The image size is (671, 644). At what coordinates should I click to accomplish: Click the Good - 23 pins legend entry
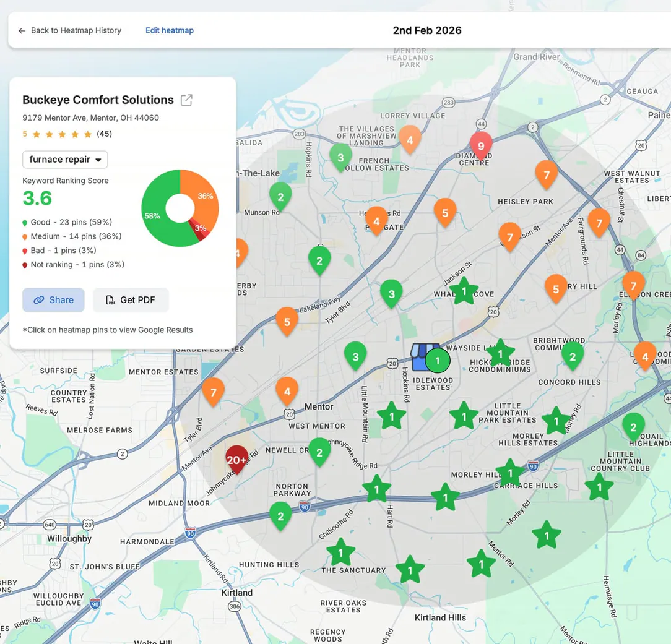tap(67, 222)
